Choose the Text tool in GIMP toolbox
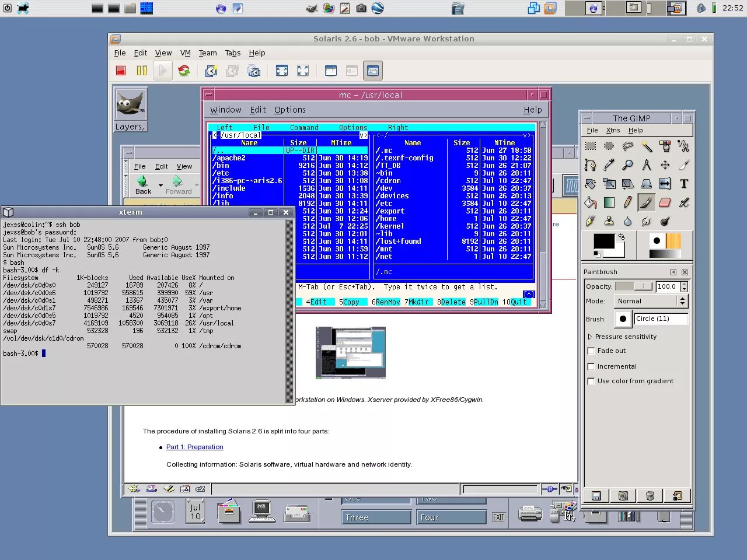 point(683,184)
